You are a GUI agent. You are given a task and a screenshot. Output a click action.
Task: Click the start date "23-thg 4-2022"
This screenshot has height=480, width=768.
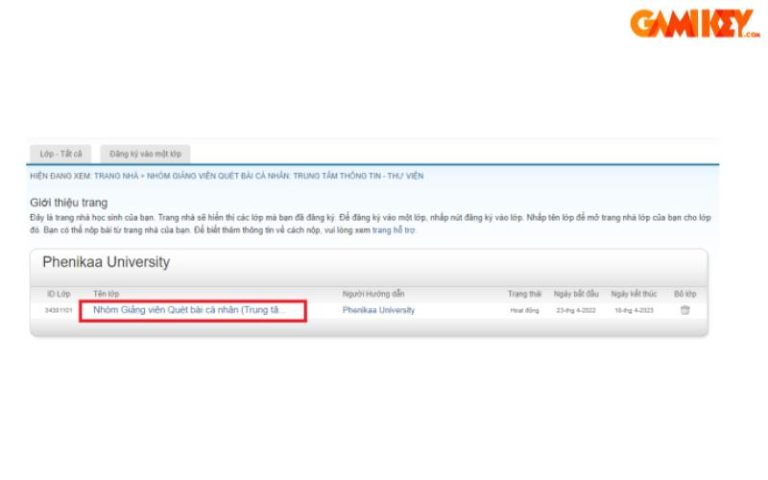pyautogui.click(x=576, y=311)
